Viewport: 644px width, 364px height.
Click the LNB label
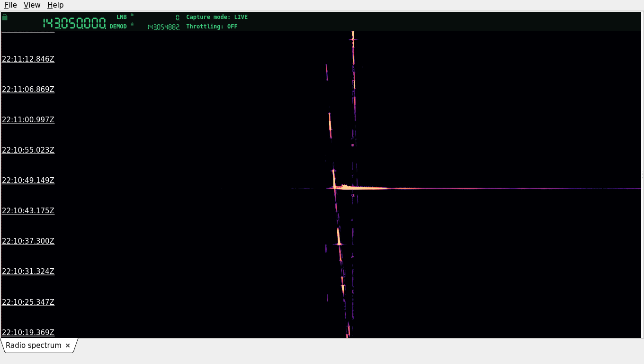tap(122, 17)
